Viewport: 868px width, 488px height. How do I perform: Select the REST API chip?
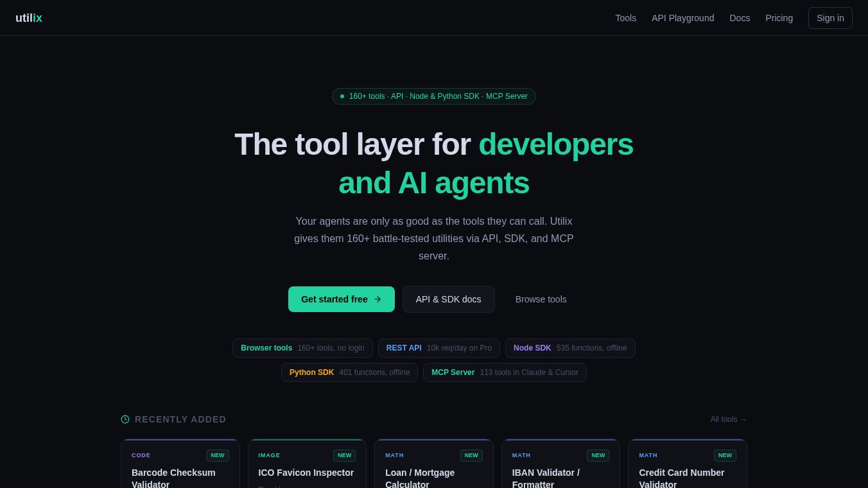439,348
